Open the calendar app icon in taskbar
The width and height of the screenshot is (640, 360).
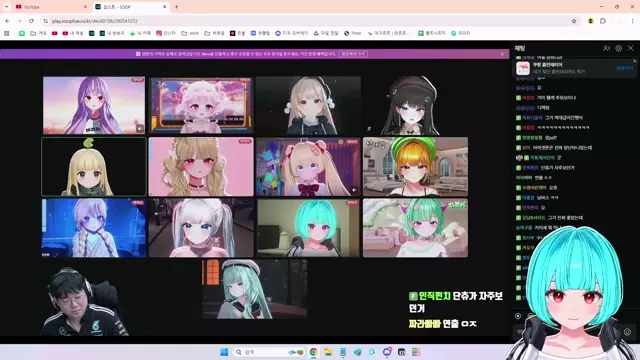402,352
